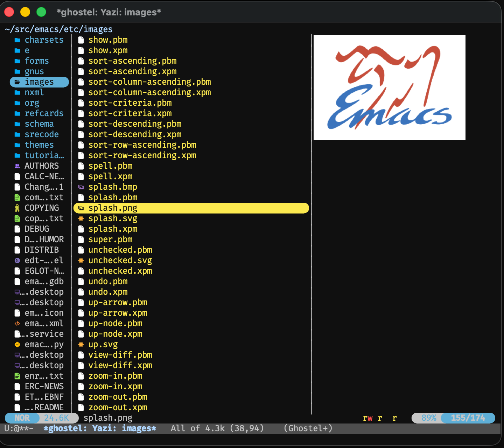The image size is (504, 448).
Task: Click the SVG icon next to unchecked.svg
Action: (81, 261)
